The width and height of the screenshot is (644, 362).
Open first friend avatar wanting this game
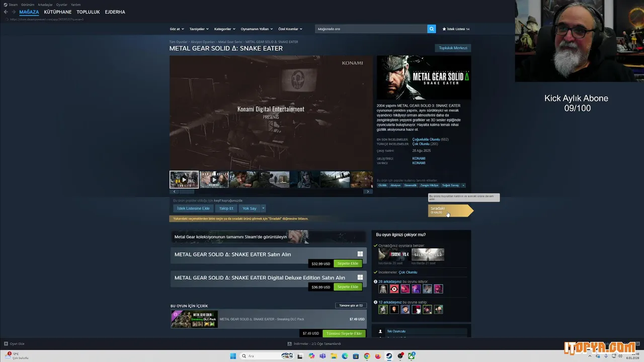click(x=383, y=289)
